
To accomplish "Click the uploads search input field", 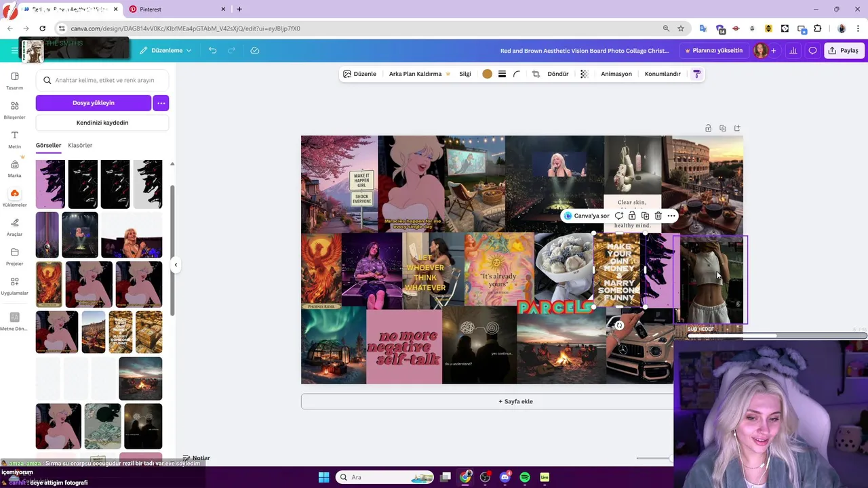I will pyautogui.click(x=102, y=80).
